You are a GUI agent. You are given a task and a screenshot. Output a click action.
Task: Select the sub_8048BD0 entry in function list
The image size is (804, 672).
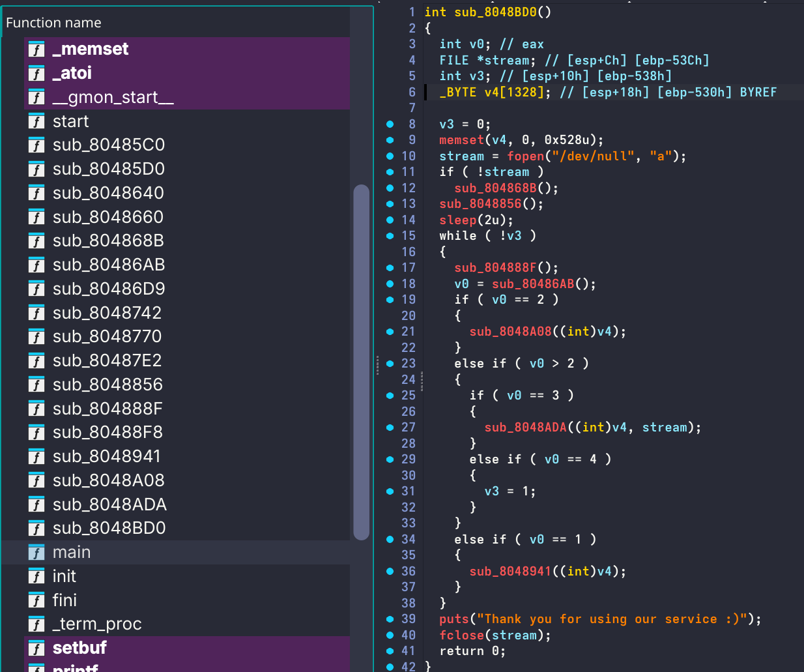point(176,528)
